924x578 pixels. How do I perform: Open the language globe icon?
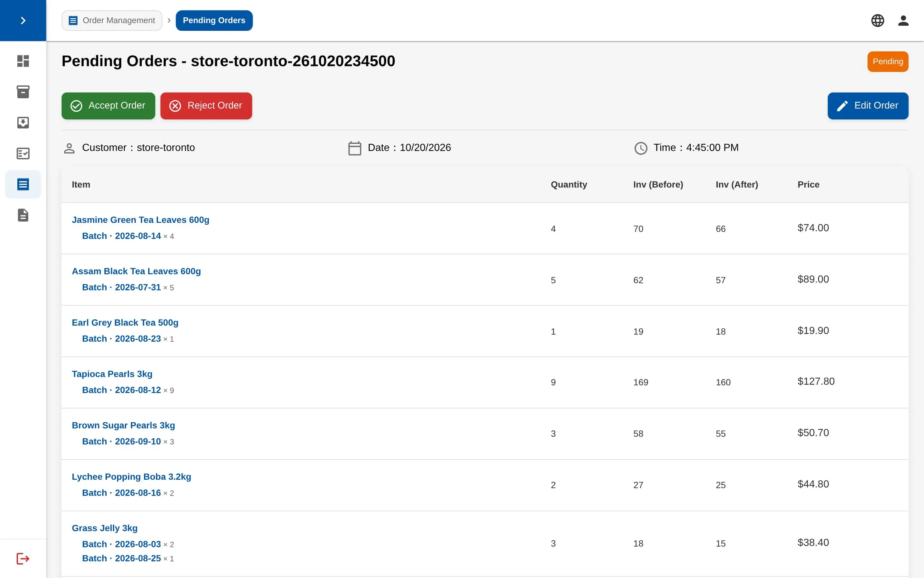click(877, 20)
